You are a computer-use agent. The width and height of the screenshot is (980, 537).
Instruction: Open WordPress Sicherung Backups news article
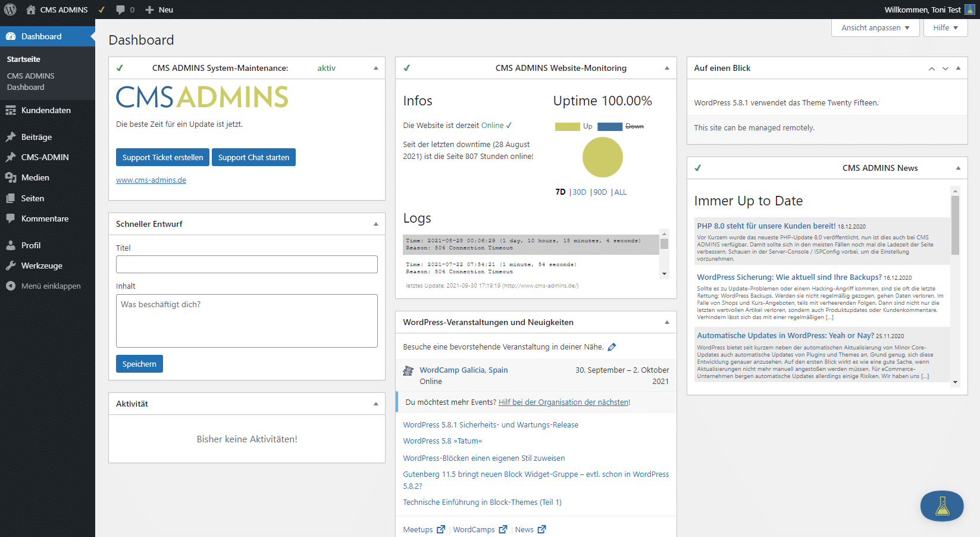789,277
